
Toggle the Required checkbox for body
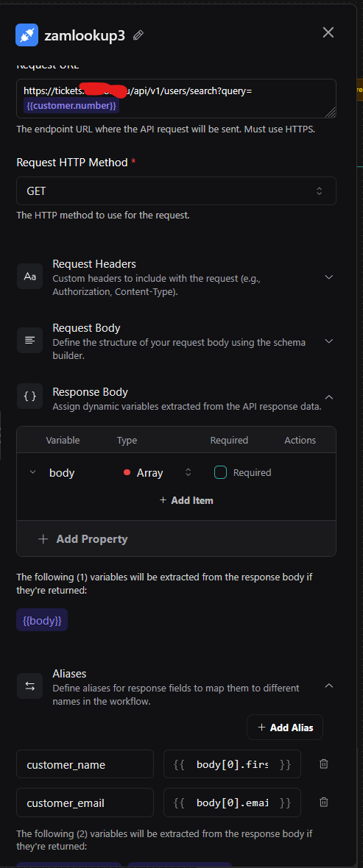pos(221,472)
